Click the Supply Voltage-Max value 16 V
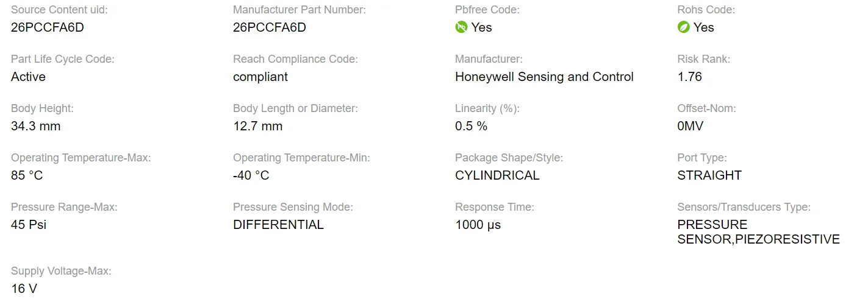The image size is (868, 299). 24,289
